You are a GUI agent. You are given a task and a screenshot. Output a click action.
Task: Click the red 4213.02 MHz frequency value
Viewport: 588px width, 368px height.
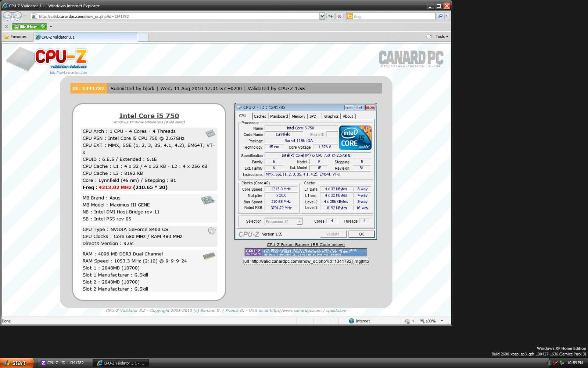pos(115,187)
